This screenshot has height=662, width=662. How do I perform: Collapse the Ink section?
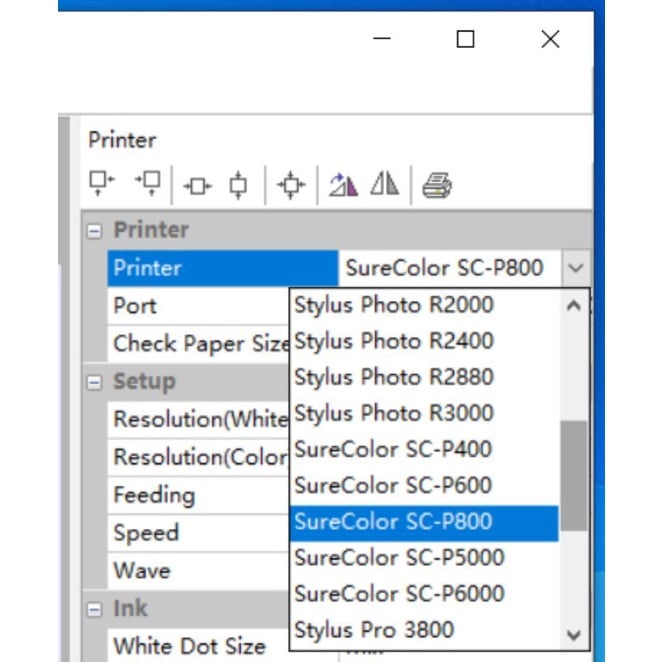coord(95,609)
